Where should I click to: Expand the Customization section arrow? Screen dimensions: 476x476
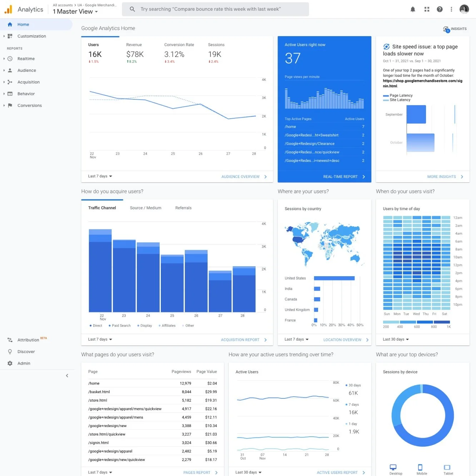[x=4, y=36]
